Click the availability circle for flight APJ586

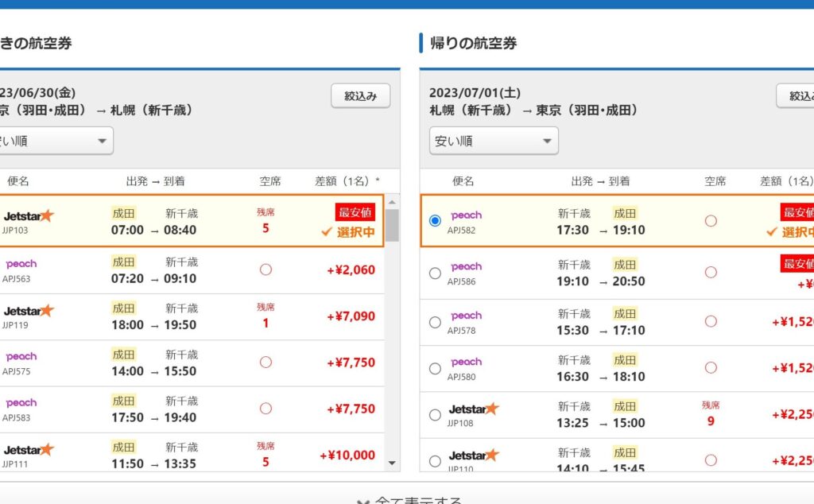pyautogui.click(x=711, y=273)
